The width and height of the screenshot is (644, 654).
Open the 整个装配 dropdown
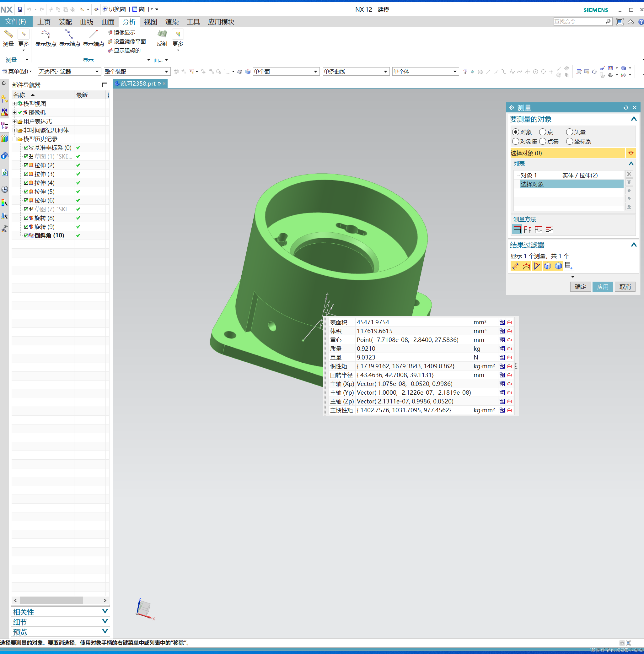[137, 71]
